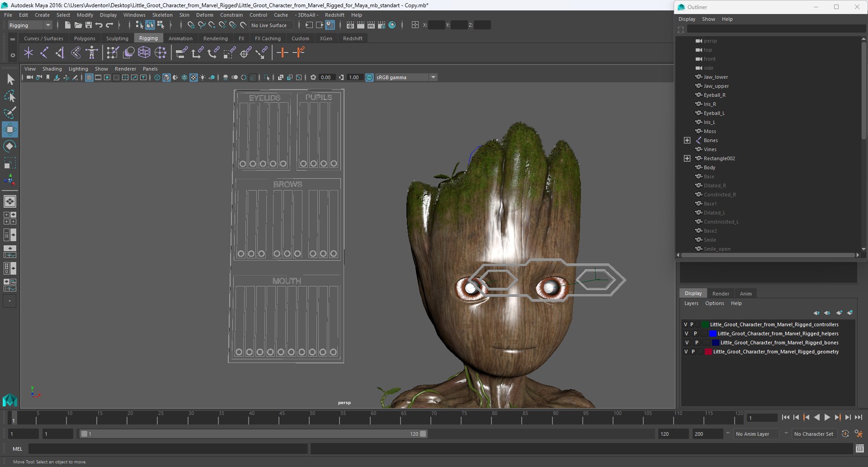
Task: Click the Create Locator shelf icon
Action: [x=28, y=53]
